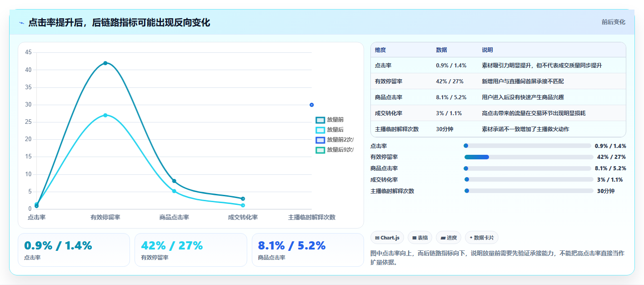
Task: Click the 放量前 peak point at 42
Action: point(105,63)
